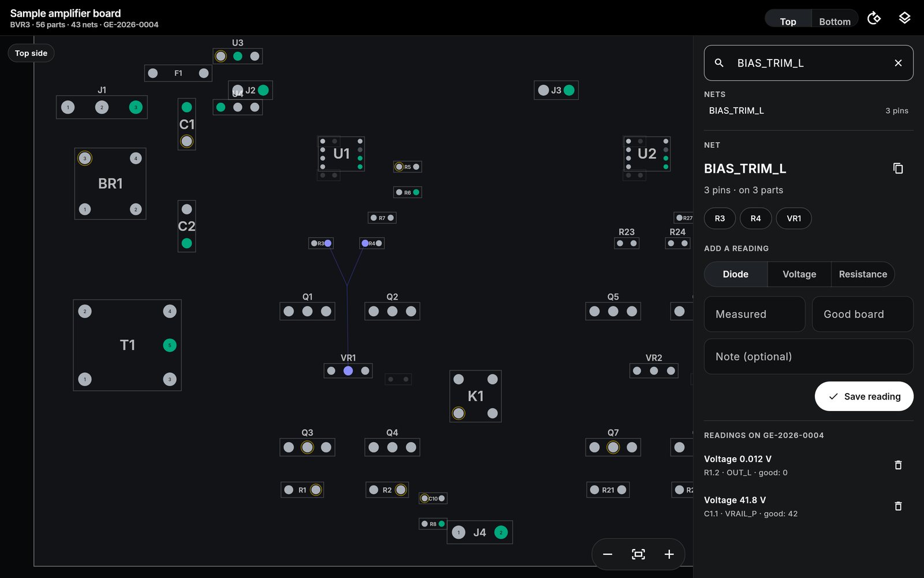924x578 pixels.
Task: Jump to part VR1 chip
Action: pos(794,218)
